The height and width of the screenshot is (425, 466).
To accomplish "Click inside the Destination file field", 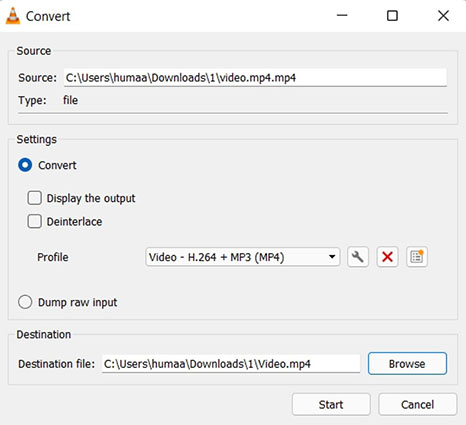I will point(231,364).
